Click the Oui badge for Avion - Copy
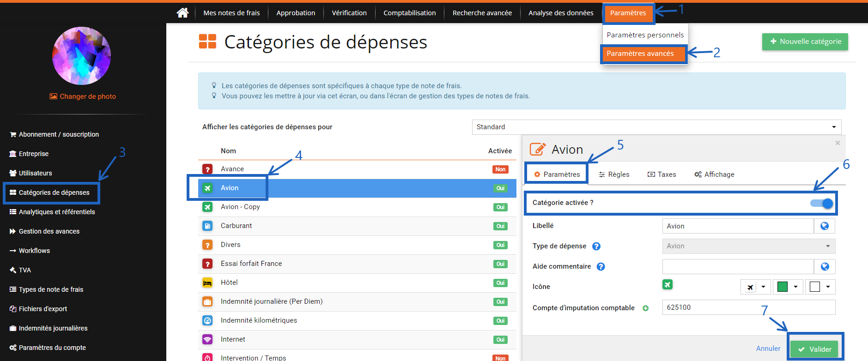868x361 pixels. click(x=500, y=207)
